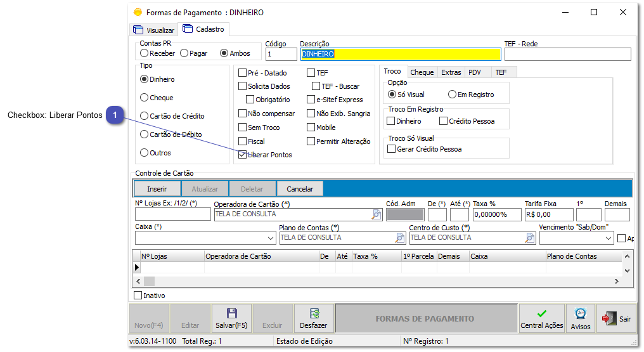Choose Outros as the Tipo
Screen dimensions: 644x352
point(144,152)
